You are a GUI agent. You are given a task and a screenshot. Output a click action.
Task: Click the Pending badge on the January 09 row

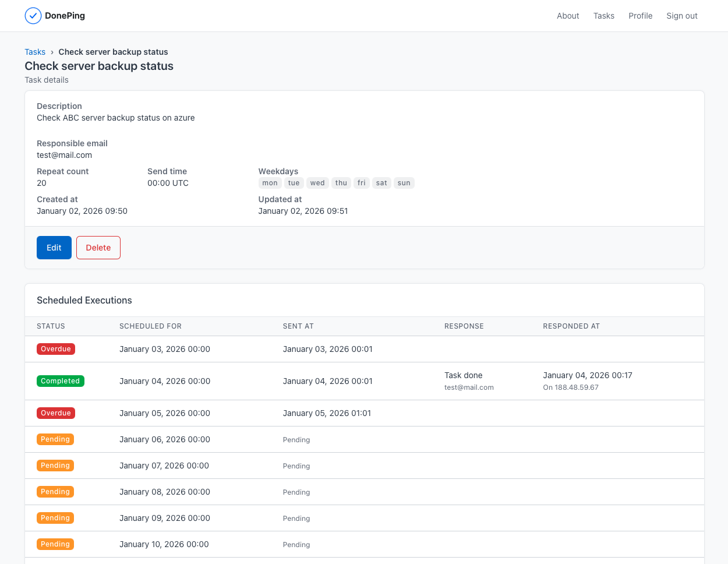pos(55,517)
